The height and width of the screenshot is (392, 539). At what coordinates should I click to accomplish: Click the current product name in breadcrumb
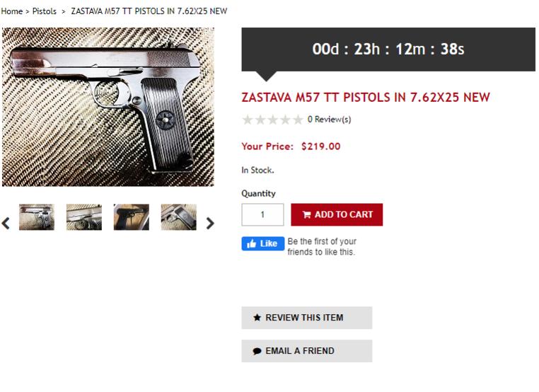149,12
